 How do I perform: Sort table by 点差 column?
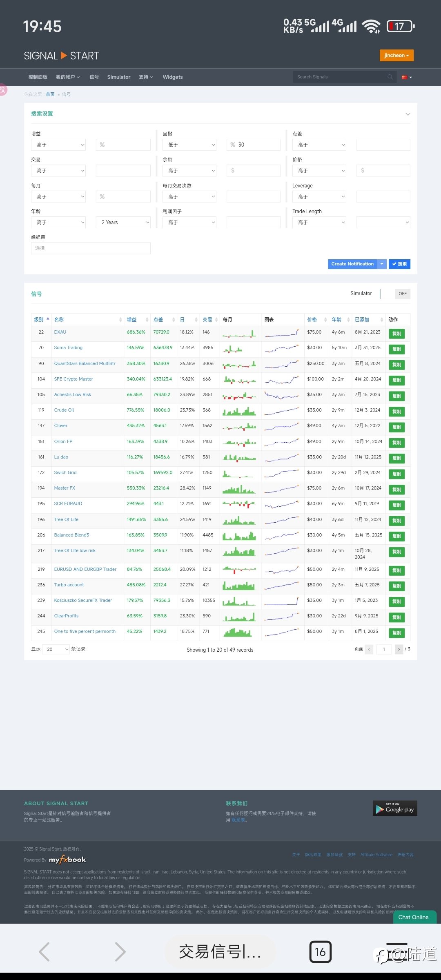(164, 319)
